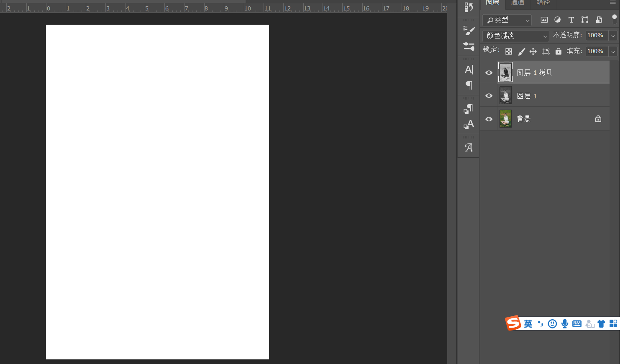Filter layers by adjustment layers icon
620x364 pixels.
(x=557, y=20)
